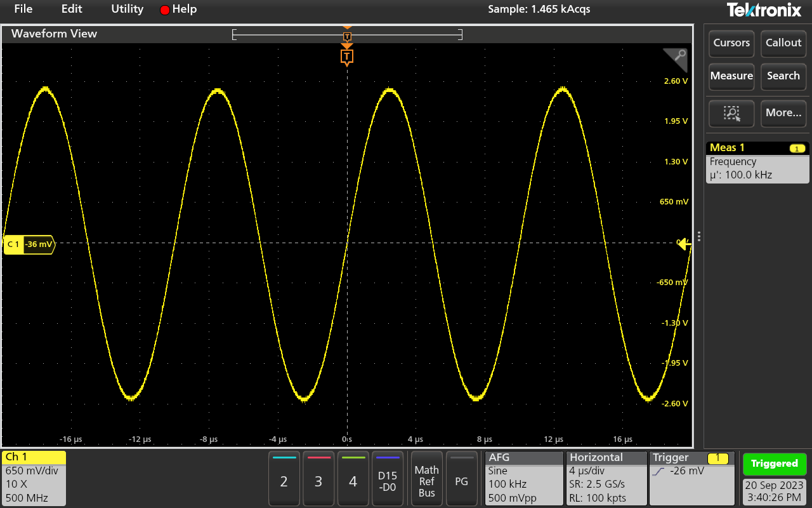Screen dimensions: 812x508
Task: Enable channel 3 button
Action: (318, 479)
